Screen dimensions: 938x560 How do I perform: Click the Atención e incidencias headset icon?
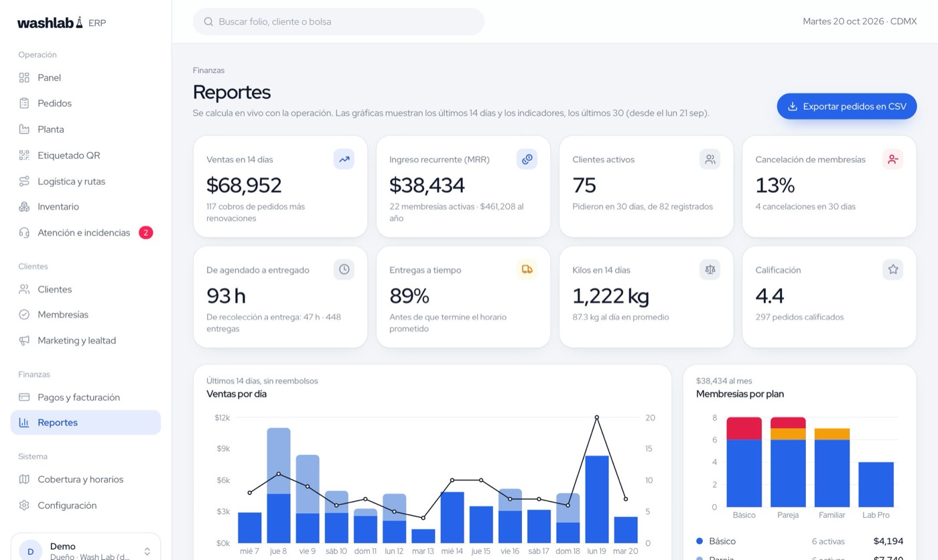pos(24,233)
